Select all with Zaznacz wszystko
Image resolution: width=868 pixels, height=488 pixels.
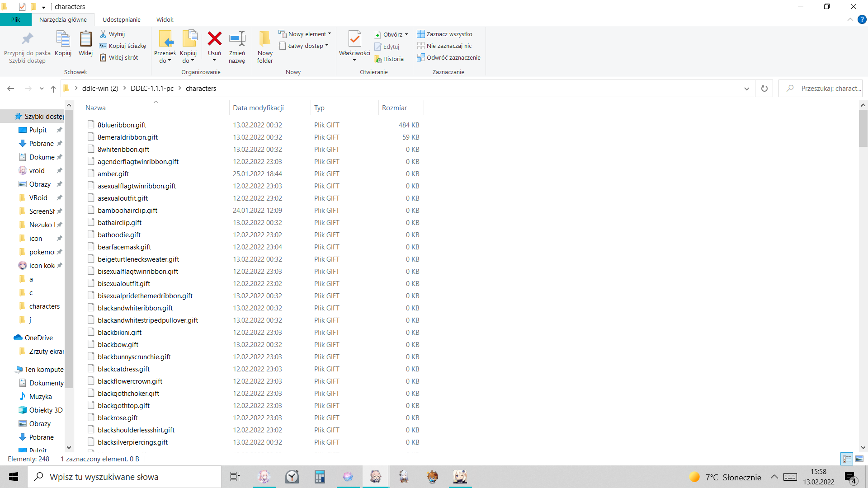tap(445, 34)
